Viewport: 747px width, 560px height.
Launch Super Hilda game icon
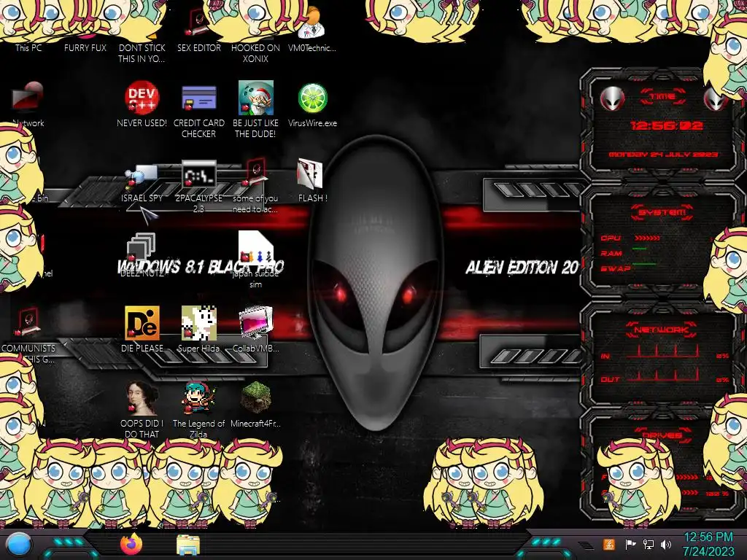coord(198,323)
